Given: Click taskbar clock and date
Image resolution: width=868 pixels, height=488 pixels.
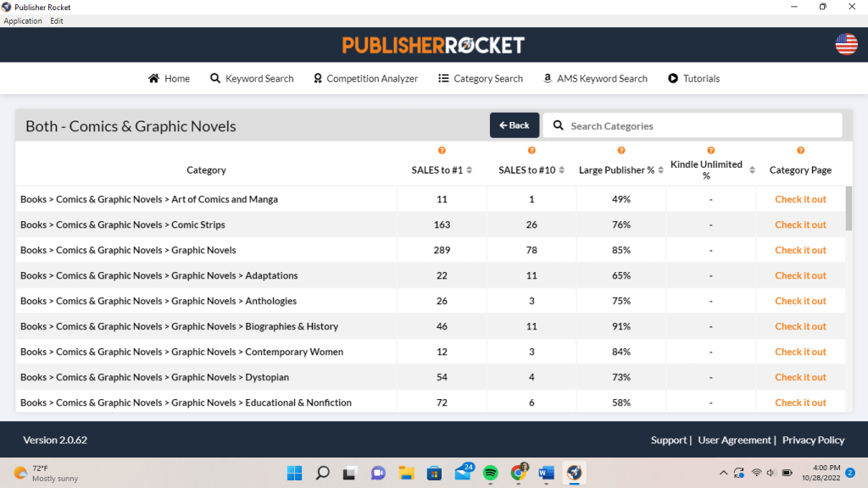Looking at the screenshot, I should 821,473.
